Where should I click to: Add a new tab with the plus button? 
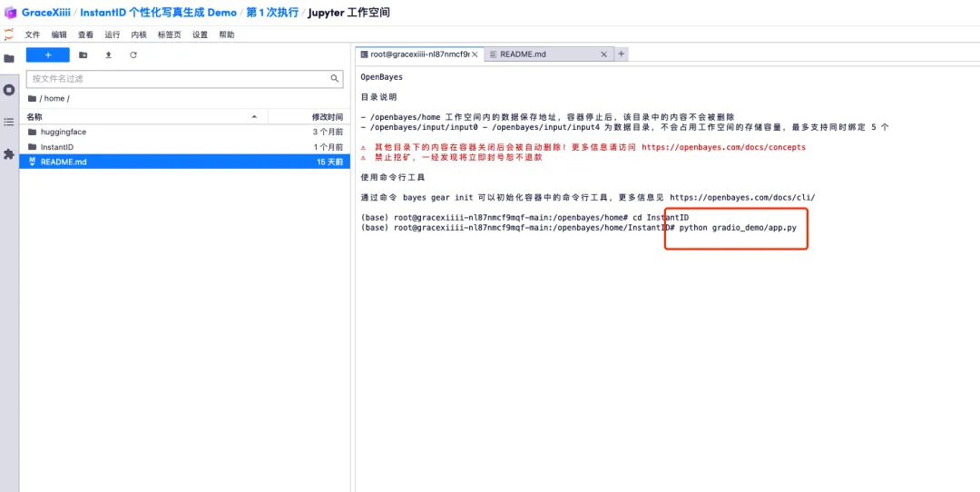click(622, 54)
